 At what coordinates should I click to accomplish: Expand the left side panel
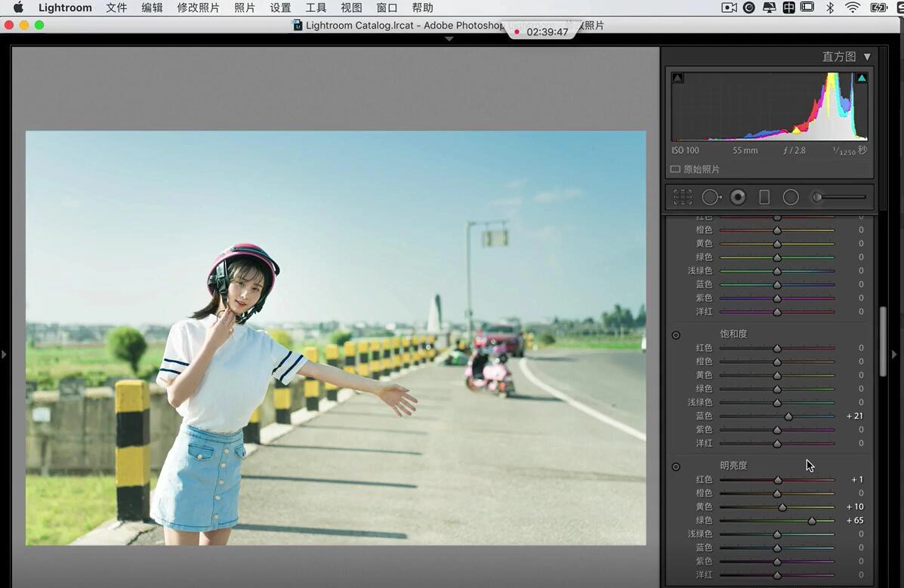tap(4, 355)
